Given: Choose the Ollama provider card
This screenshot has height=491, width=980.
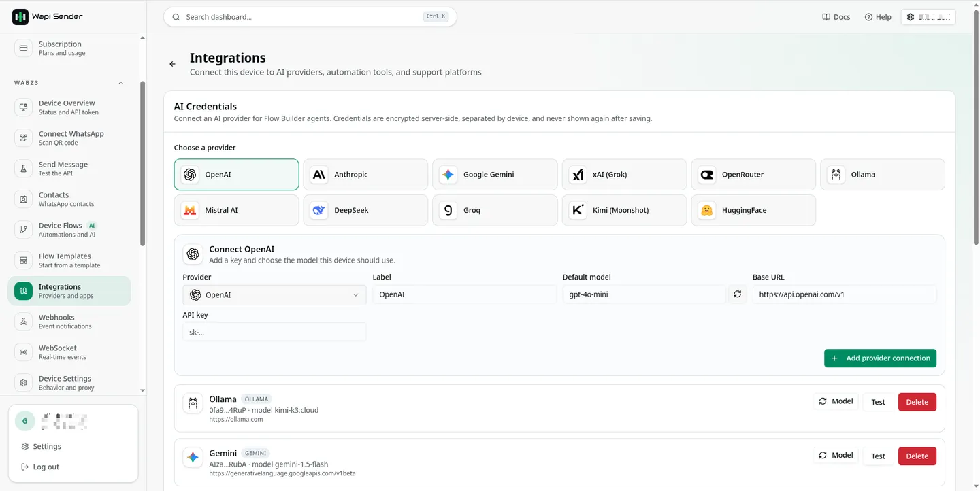Looking at the screenshot, I should 883,175.
